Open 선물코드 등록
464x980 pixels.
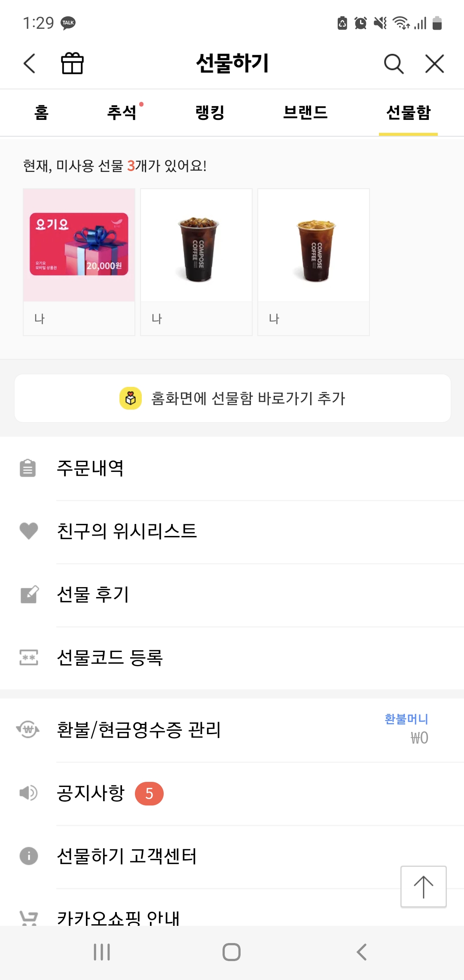[232, 658]
